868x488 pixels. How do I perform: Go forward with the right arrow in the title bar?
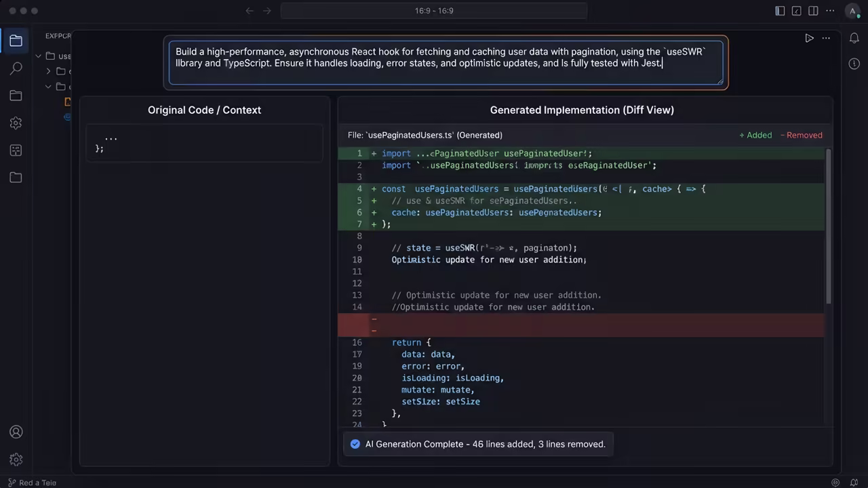click(x=267, y=11)
